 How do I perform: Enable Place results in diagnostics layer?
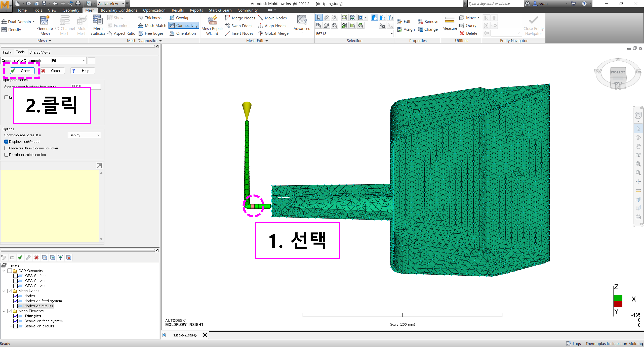(6, 148)
